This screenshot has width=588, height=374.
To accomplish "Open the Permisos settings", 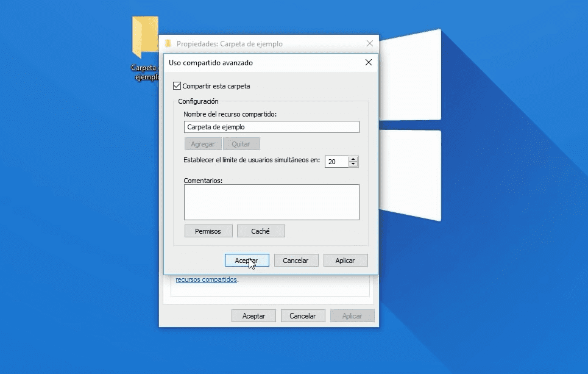I will [x=208, y=231].
